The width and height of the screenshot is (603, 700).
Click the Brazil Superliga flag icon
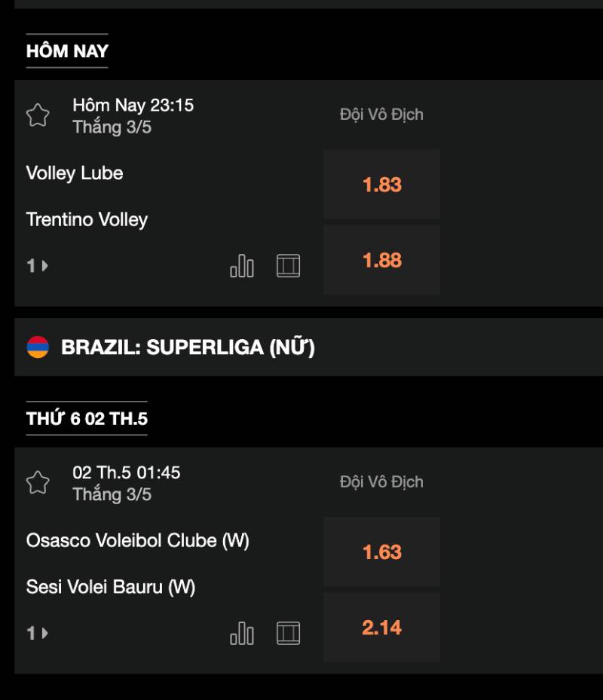pyautogui.click(x=38, y=347)
